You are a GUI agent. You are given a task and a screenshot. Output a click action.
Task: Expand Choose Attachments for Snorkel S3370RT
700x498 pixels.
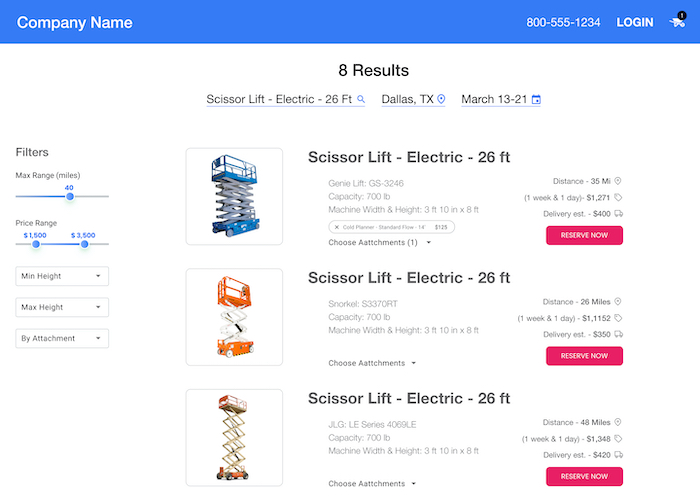(371, 363)
